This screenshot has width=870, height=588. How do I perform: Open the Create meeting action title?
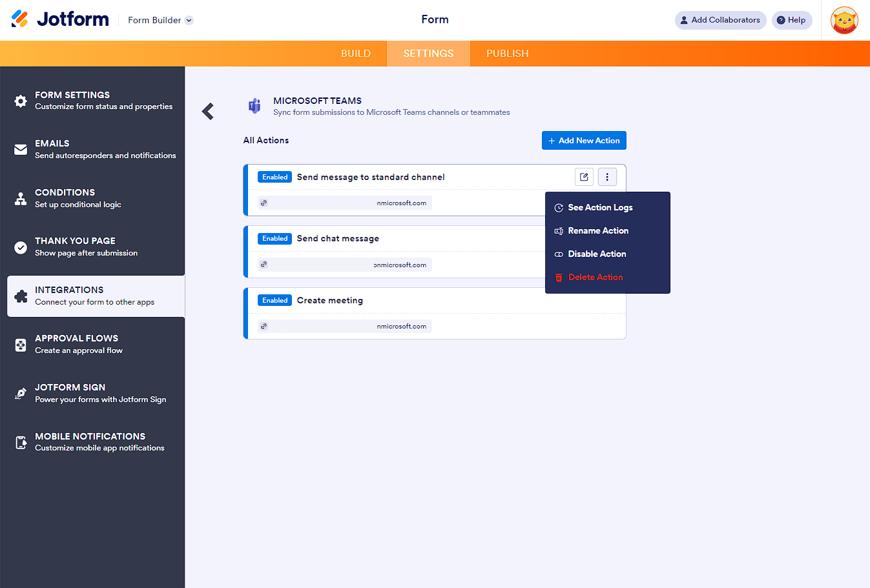tap(330, 301)
